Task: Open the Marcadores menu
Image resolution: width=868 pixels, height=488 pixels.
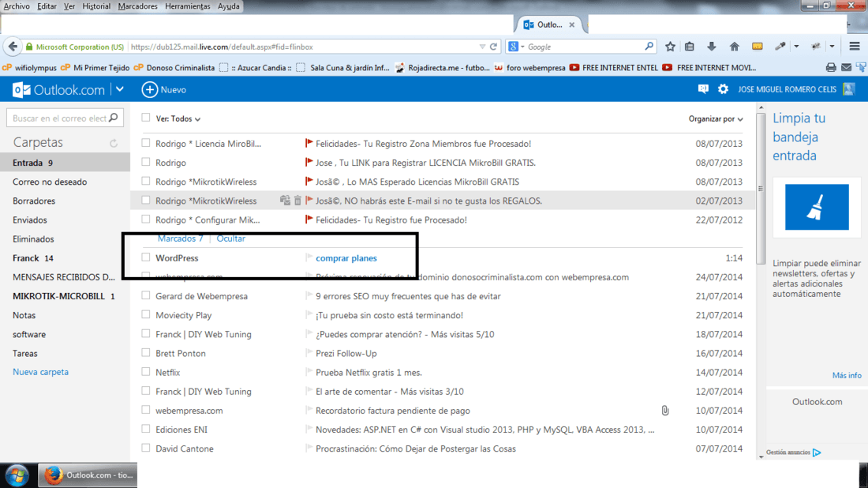Action: (137, 6)
